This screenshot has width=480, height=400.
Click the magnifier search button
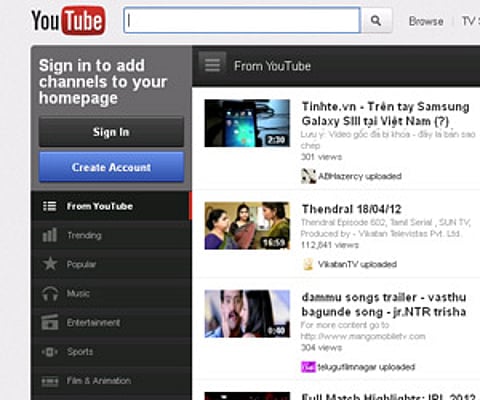[x=376, y=21]
